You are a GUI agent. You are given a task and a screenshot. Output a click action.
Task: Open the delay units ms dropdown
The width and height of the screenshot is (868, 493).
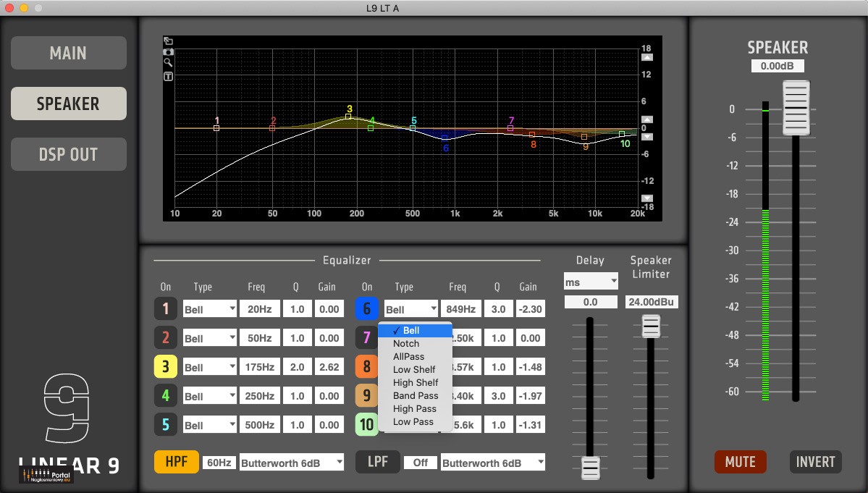(591, 281)
